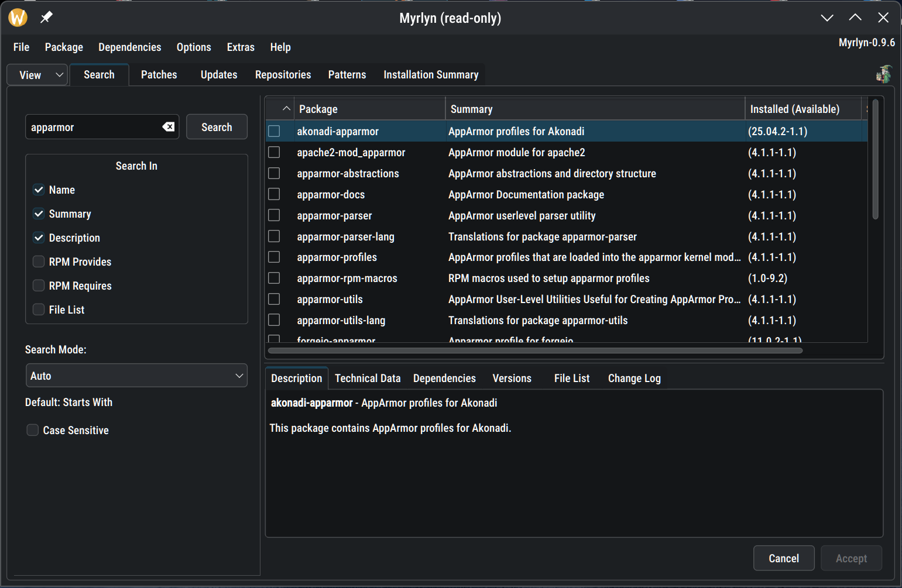This screenshot has height=588, width=902.
Task: Toggle the pin window icon
Action: coord(46,18)
